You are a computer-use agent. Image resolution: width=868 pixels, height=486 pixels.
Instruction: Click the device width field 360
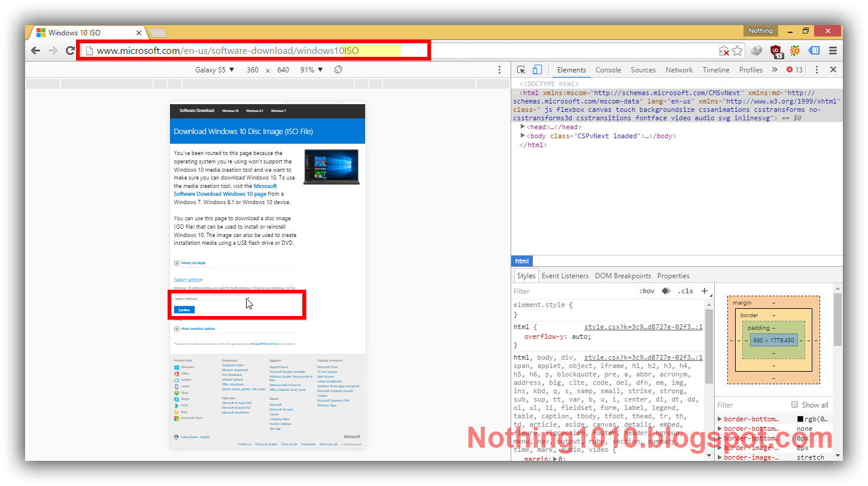[x=253, y=70]
